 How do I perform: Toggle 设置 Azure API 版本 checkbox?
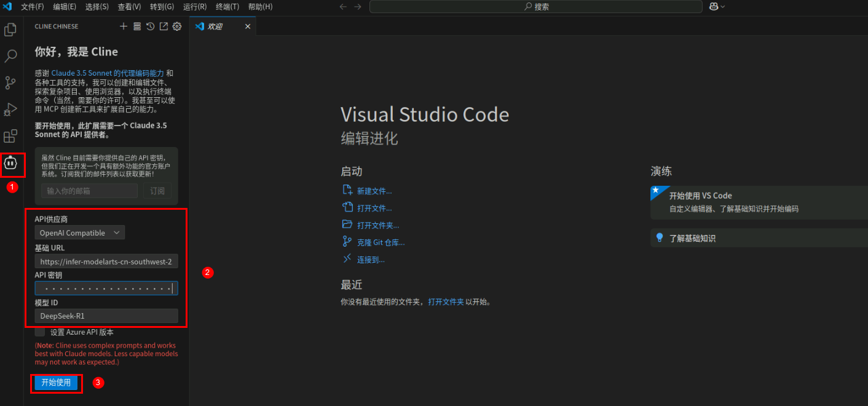[x=40, y=332]
